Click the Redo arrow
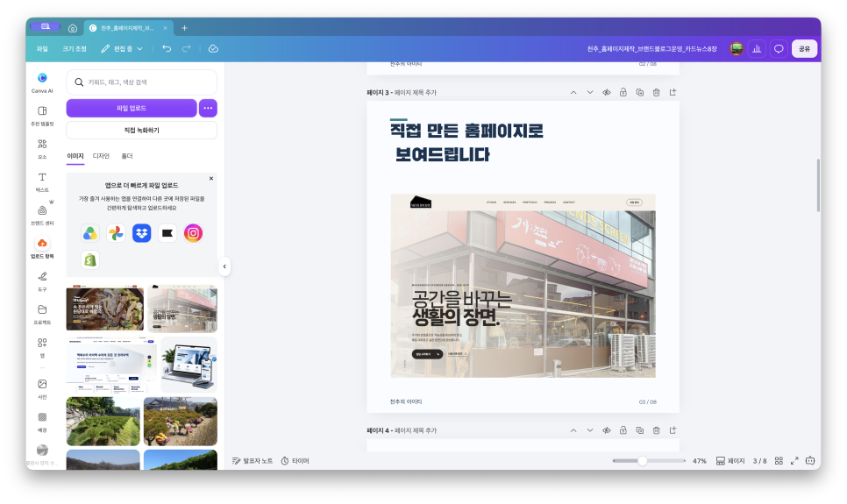The height and width of the screenshot is (504, 847). (187, 48)
